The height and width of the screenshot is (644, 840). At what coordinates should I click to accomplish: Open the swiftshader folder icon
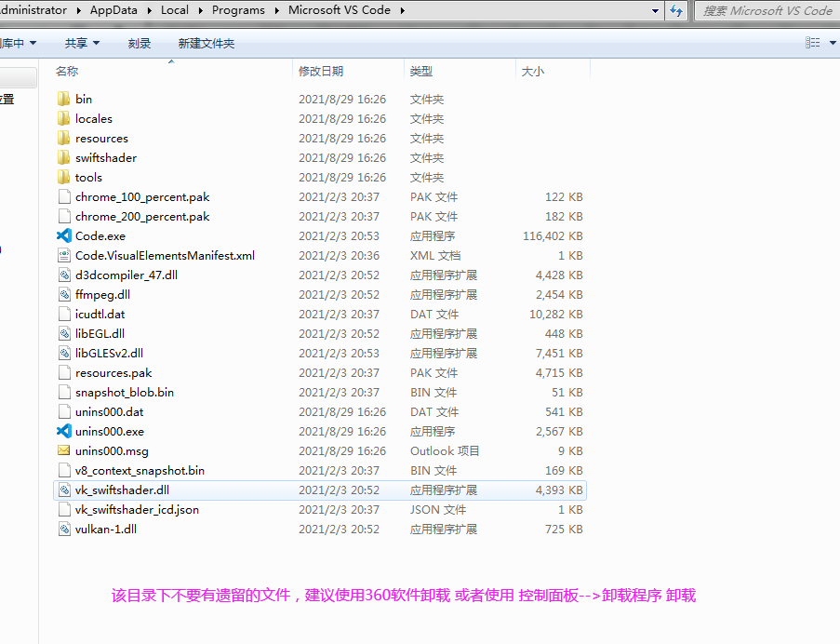tap(65, 157)
